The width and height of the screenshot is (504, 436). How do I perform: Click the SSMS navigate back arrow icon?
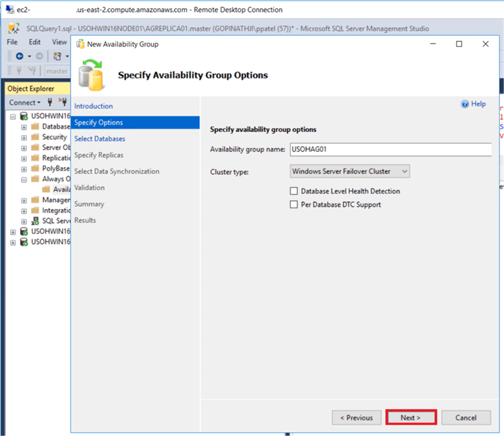[x=19, y=56]
